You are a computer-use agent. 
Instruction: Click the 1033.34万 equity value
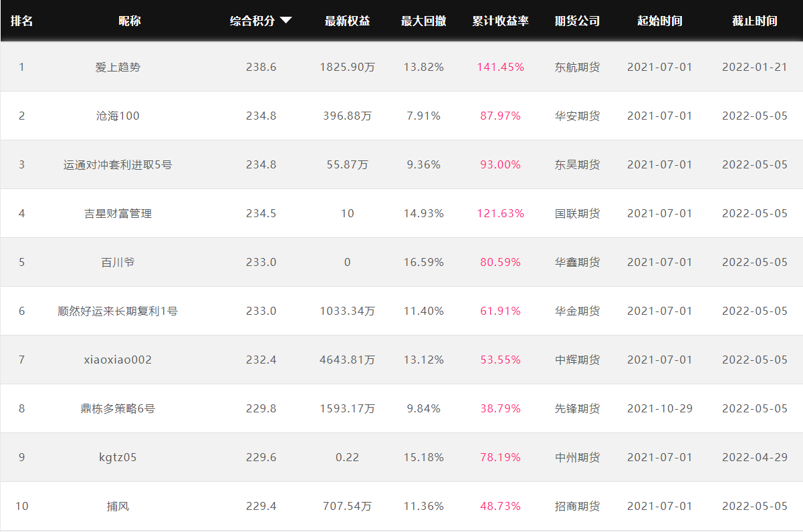(347, 311)
